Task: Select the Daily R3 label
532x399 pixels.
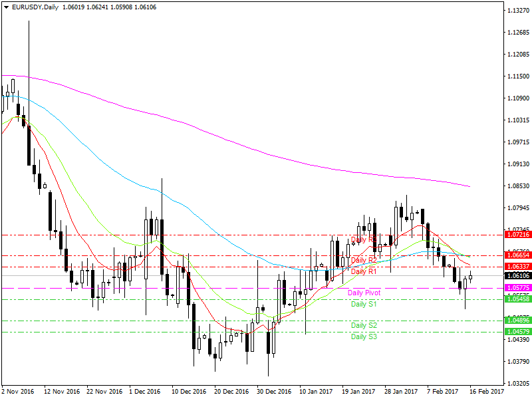Action: tap(364, 239)
